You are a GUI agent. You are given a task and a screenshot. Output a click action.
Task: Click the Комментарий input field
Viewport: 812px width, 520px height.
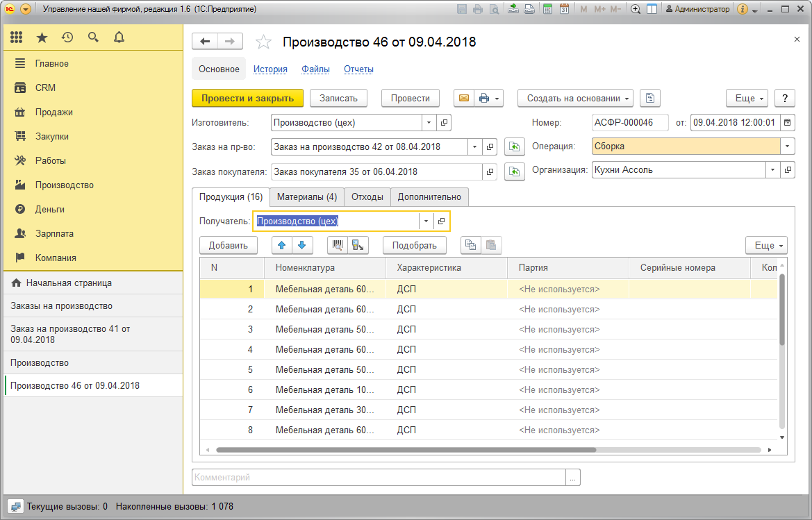coord(379,477)
